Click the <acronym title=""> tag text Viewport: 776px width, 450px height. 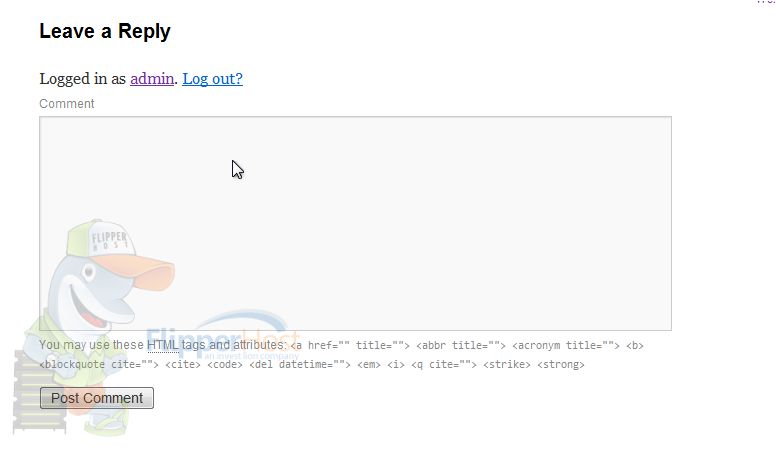[x=566, y=346]
